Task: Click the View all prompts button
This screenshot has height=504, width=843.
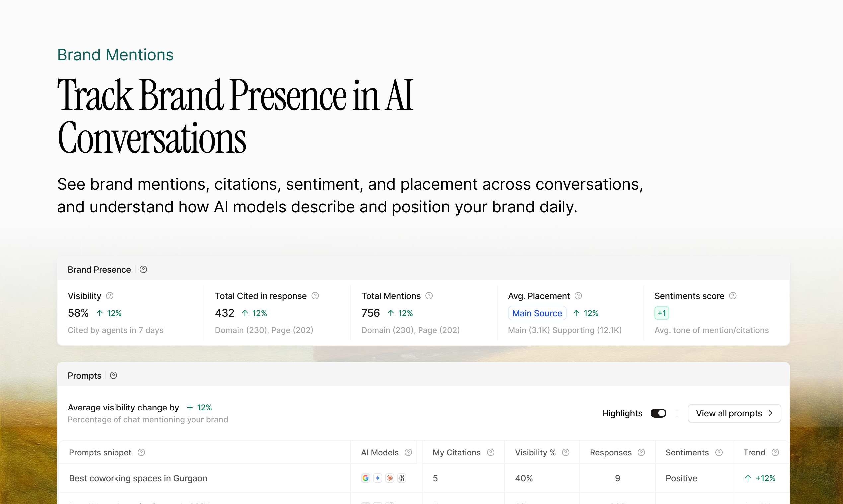Action: click(734, 413)
